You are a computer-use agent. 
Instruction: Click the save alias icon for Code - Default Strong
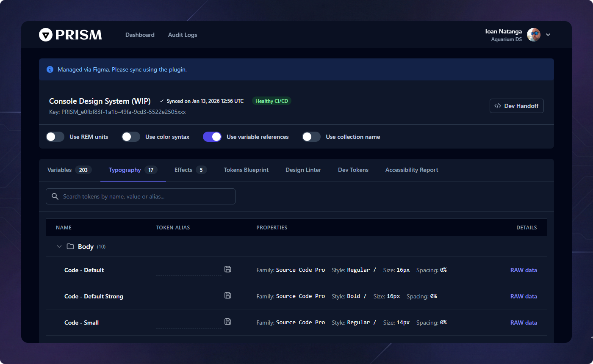[228, 295]
